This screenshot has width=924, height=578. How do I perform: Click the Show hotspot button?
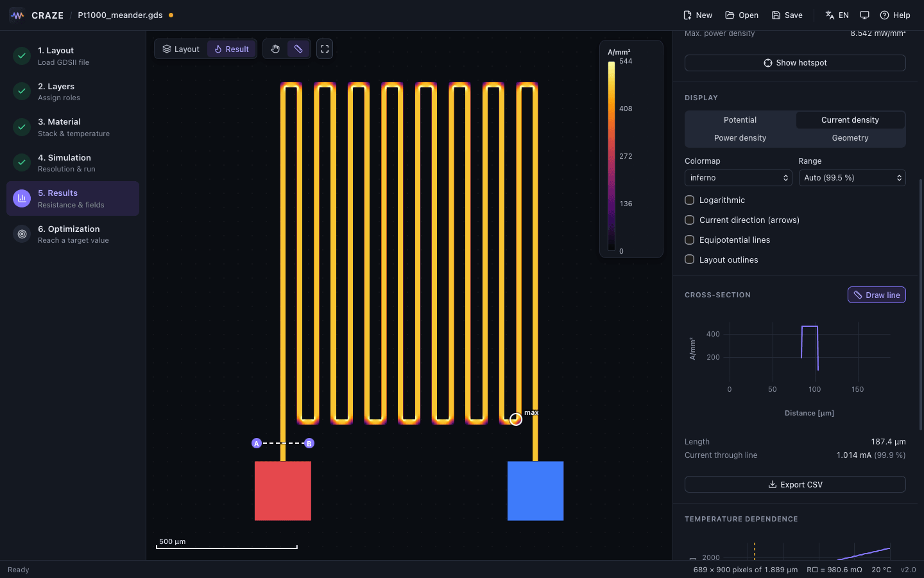tap(795, 63)
